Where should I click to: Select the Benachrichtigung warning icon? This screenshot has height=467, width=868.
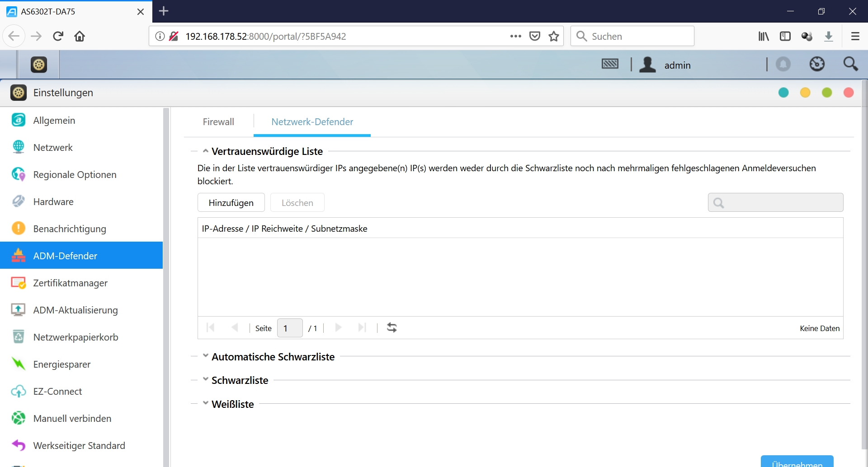click(x=19, y=229)
